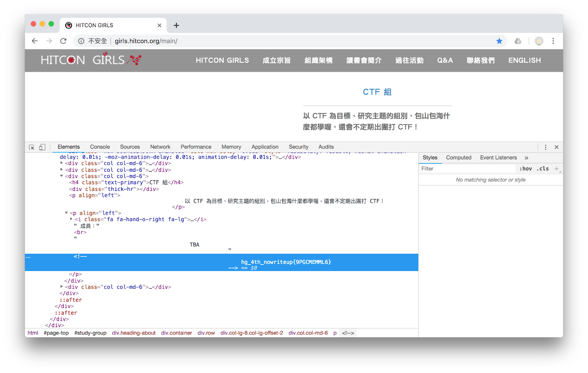Screen dimensions: 588x373
Task: Toggle :hov element state panel
Action: pyautogui.click(x=526, y=169)
